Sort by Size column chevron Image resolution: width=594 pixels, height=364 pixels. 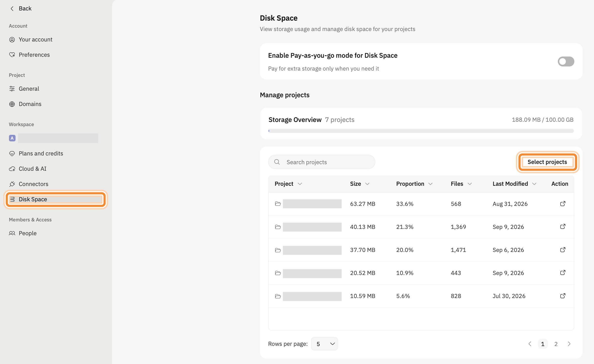tap(367, 184)
